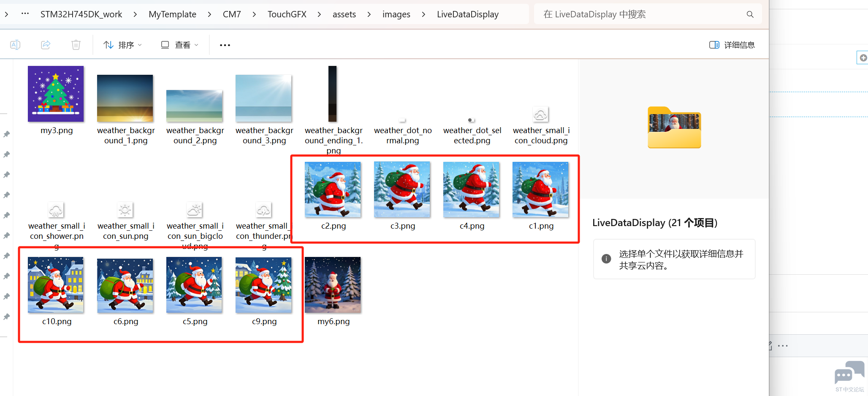Screen dimensions: 868x396
Task: Open three-dot menu in background window
Action: click(x=783, y=346)
